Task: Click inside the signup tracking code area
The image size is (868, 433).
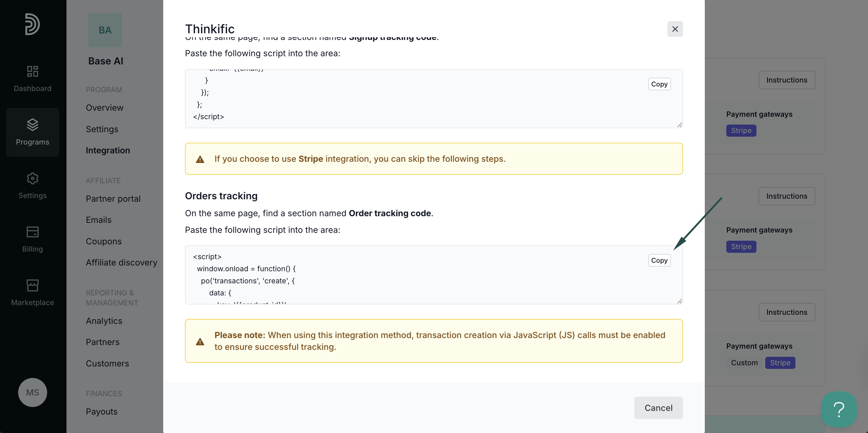Action: pos(434,99)
